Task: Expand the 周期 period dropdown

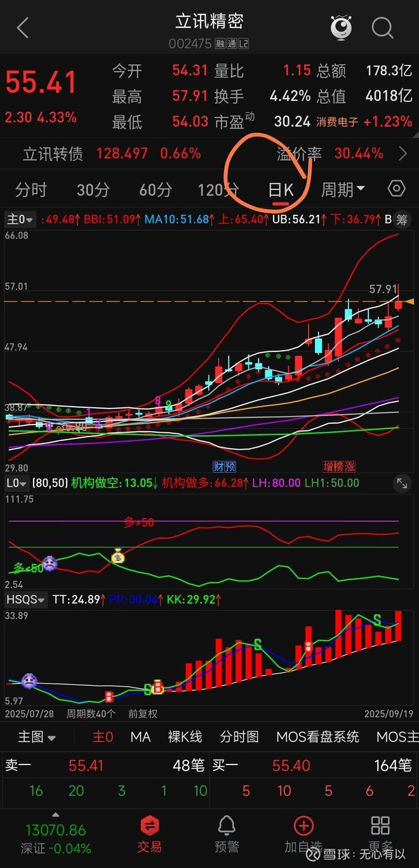Action: pos(343,189)
